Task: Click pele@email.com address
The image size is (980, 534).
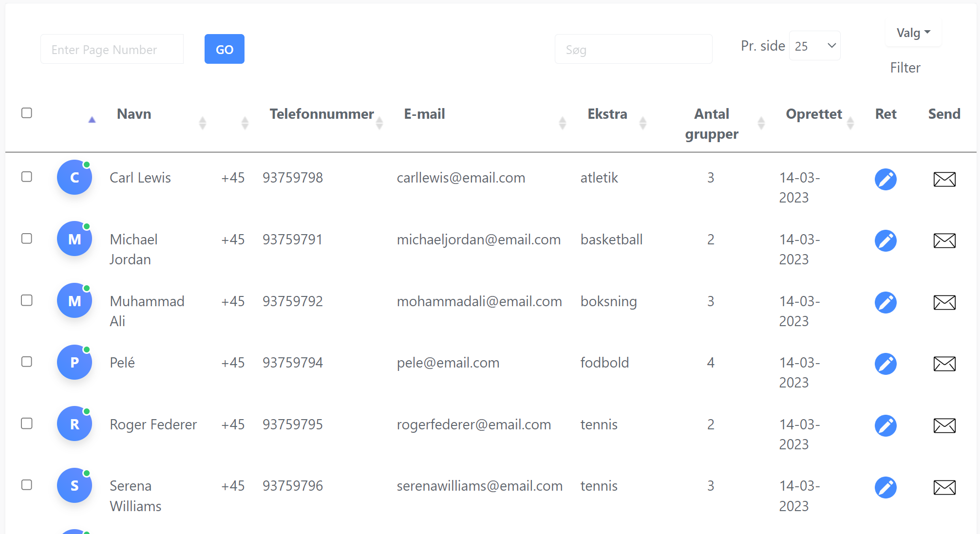Action: click(448, 363)
